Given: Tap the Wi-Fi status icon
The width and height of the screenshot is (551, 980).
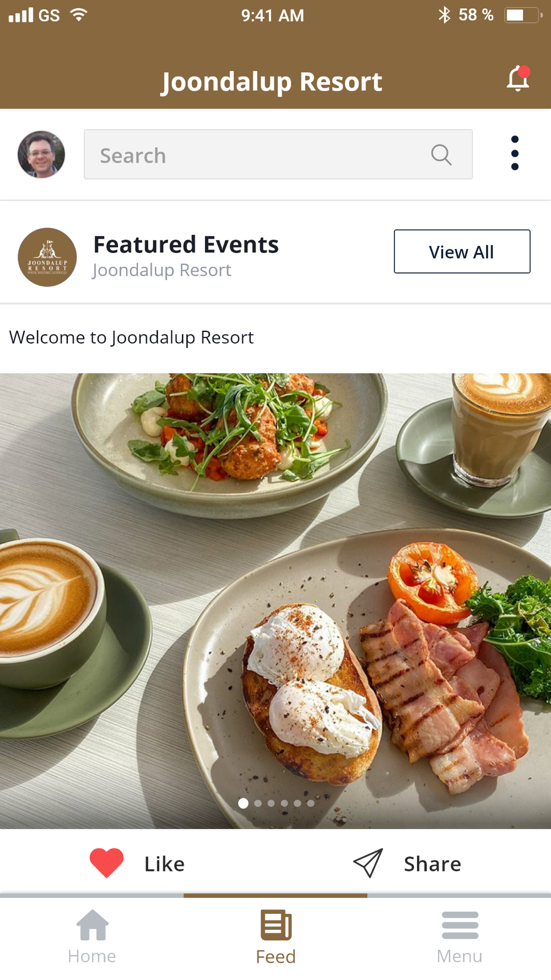Looking at the screenshot, I should coord(79,15).
